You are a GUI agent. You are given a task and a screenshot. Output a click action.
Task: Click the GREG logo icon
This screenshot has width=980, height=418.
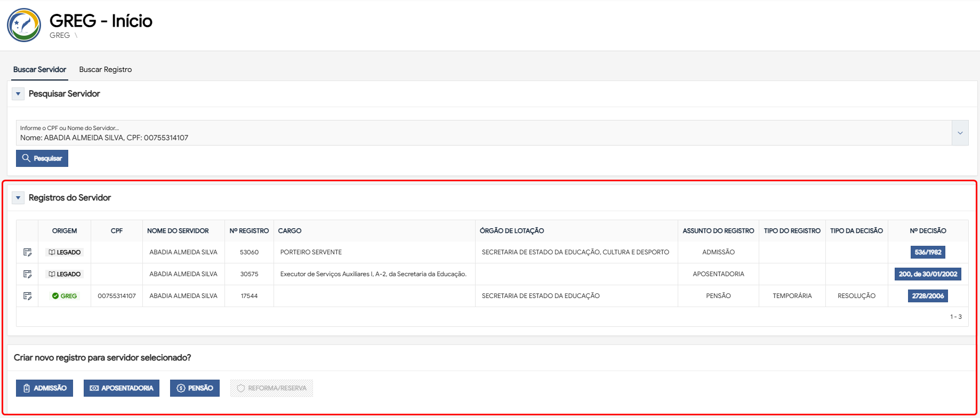24,25
